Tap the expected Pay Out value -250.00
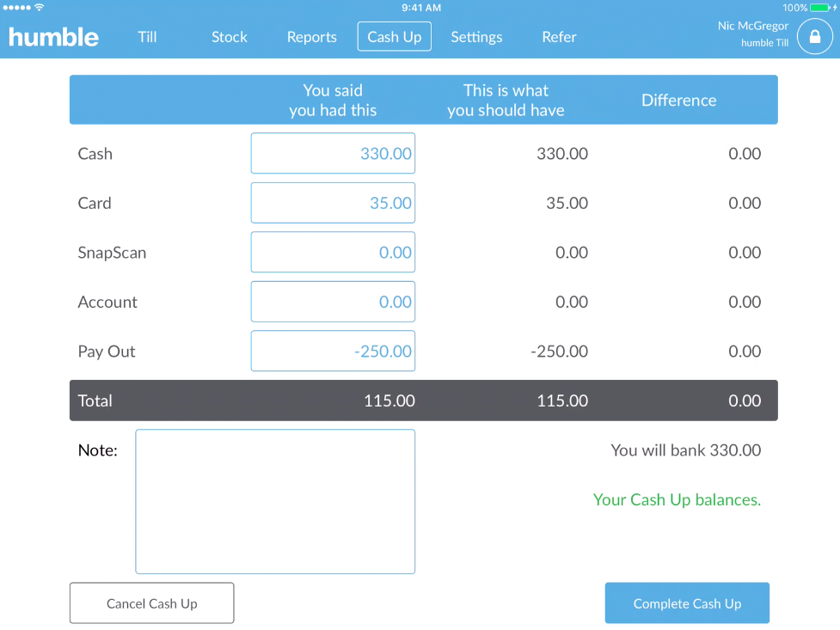The height and width of the screenshot is (630, 840). pos(560,352)
